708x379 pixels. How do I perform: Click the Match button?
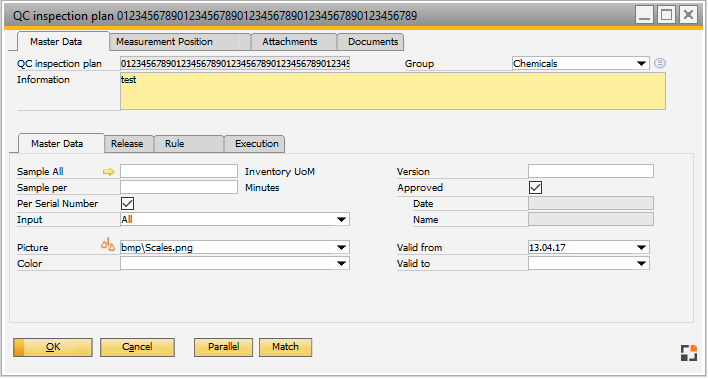285,347
